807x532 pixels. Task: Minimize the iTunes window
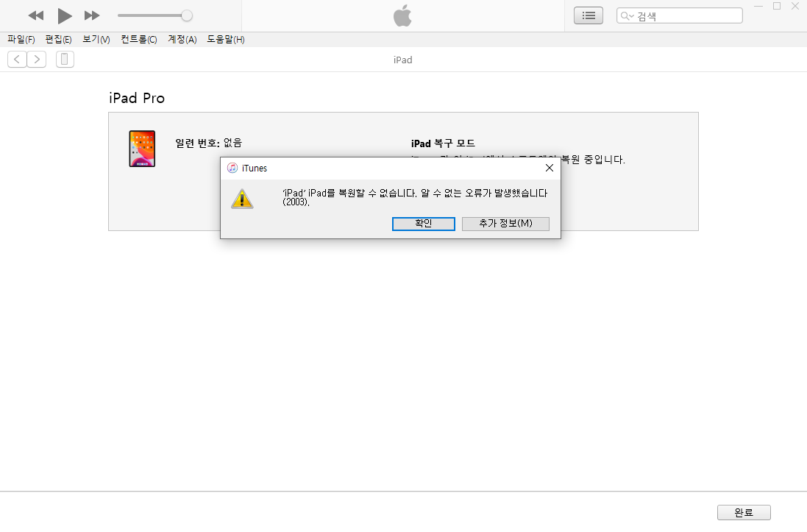point(758,6)
